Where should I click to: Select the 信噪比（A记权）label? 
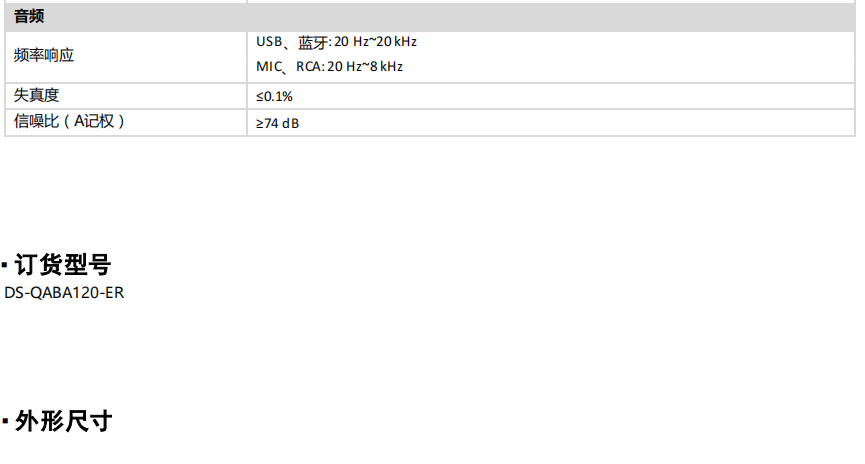70,121
